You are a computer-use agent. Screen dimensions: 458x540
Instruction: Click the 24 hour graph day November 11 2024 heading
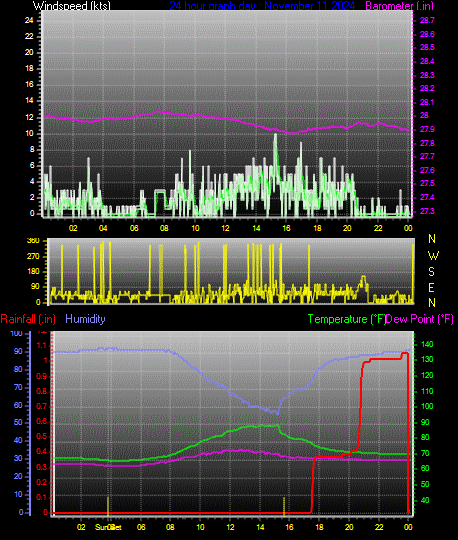coord(262,6)
